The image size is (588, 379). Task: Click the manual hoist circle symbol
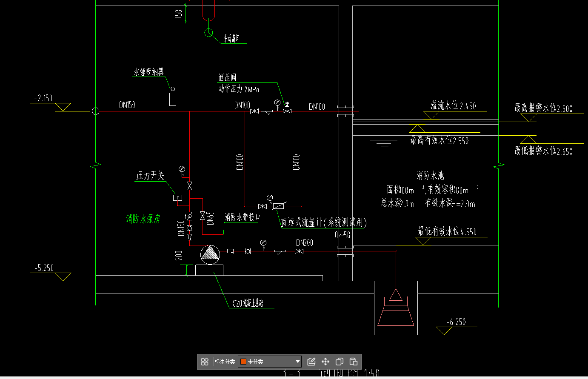tap(209, 32)
